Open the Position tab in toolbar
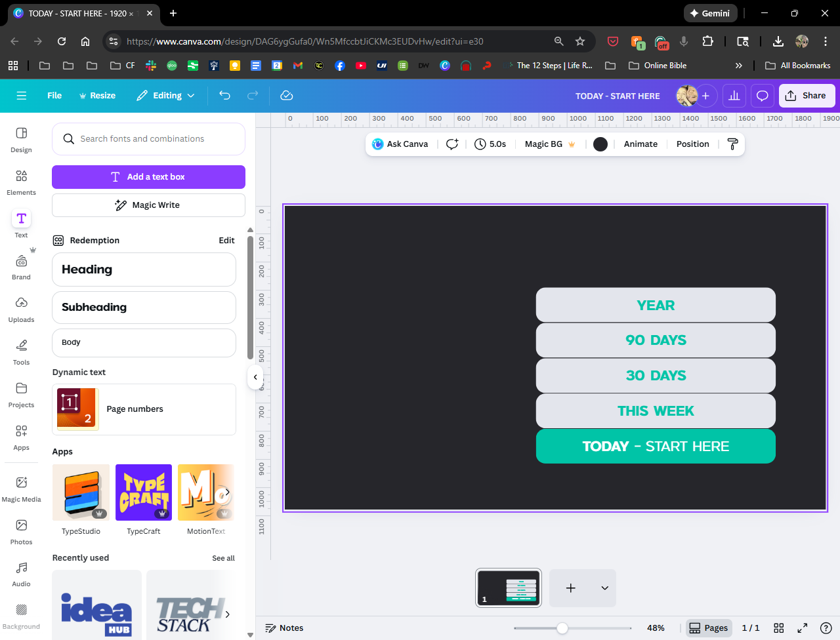Image resolution: width=840 pixels, height=640 pixels. [x=692, y=144]
